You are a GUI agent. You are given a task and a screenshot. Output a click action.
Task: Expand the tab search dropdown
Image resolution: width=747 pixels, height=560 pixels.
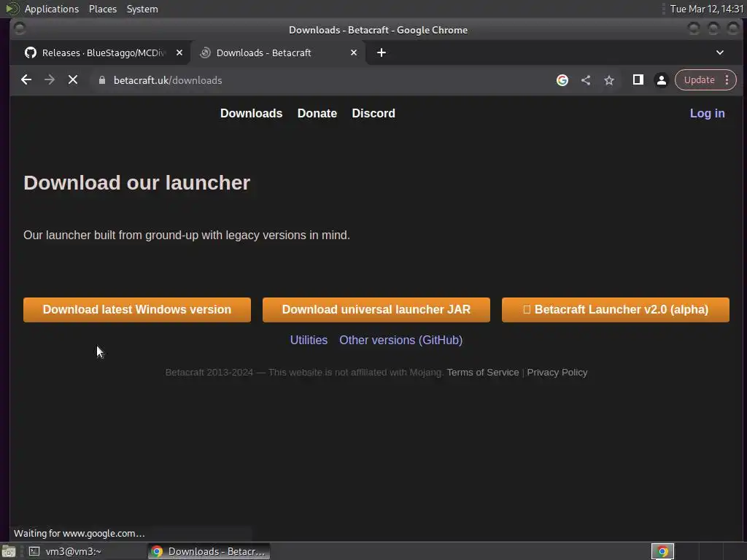click(720, 52)
